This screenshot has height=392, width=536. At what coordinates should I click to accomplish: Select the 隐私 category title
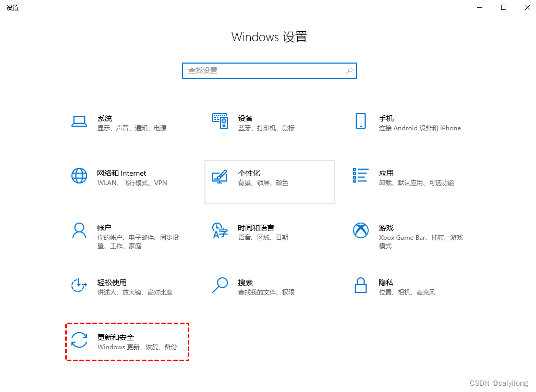coord(386,283)
